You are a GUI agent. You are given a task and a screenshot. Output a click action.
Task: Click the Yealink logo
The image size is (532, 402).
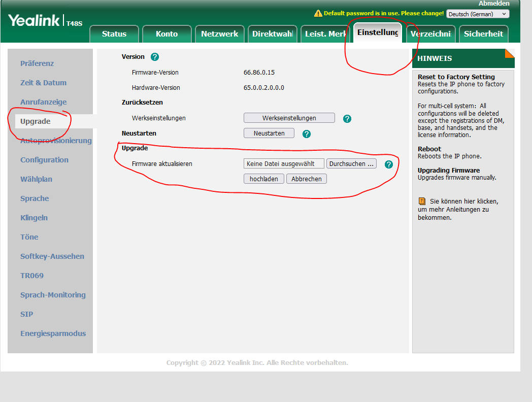tap(35, 21)
